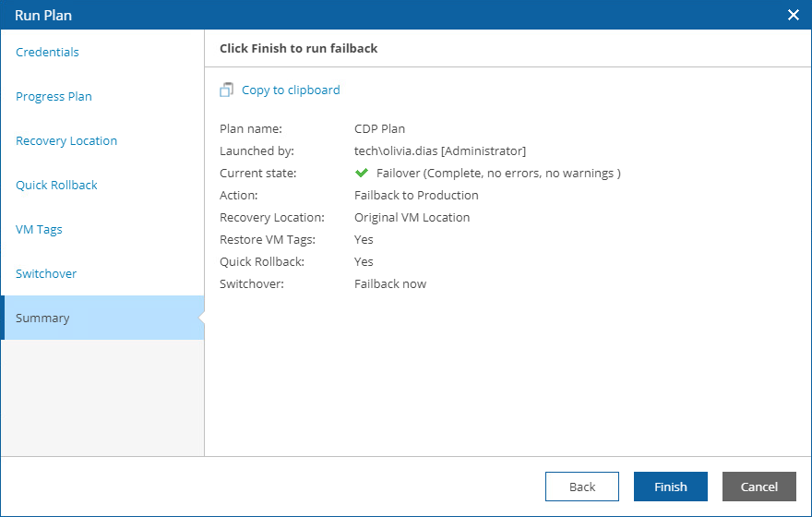Click the green checkmark status icon
The height and width of the screenshot is (517, 812).
[x=362, y=173]
